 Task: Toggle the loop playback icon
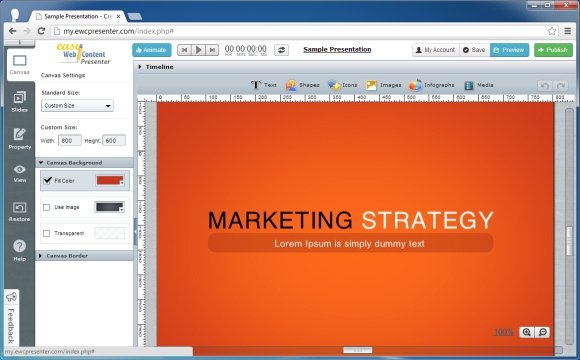coord(281,50)
